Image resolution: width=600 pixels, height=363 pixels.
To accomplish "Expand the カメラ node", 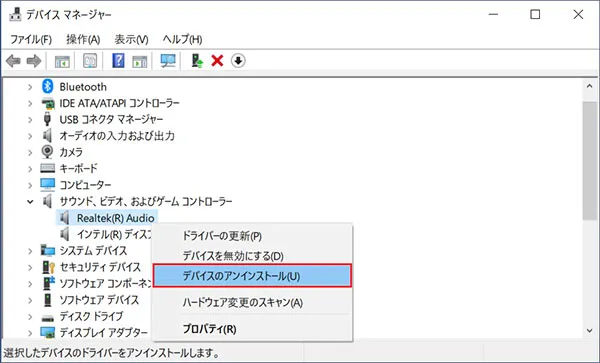I will click(30, 153).
